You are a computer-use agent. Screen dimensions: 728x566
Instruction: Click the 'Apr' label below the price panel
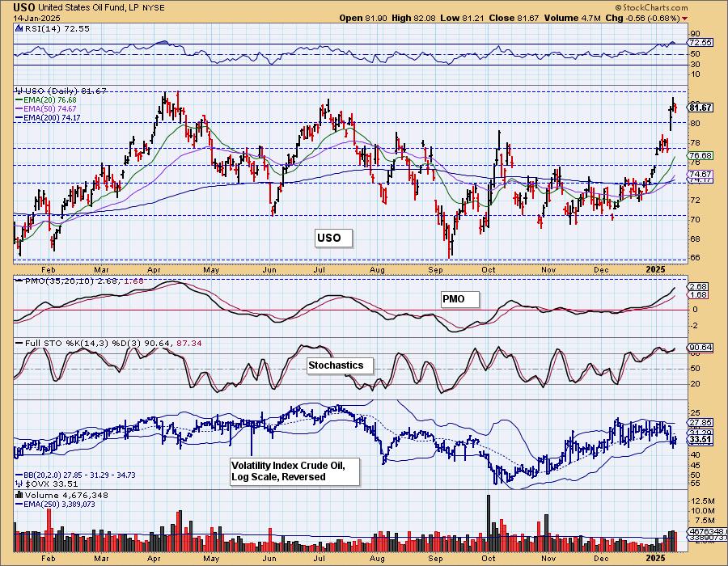point(154,269)
